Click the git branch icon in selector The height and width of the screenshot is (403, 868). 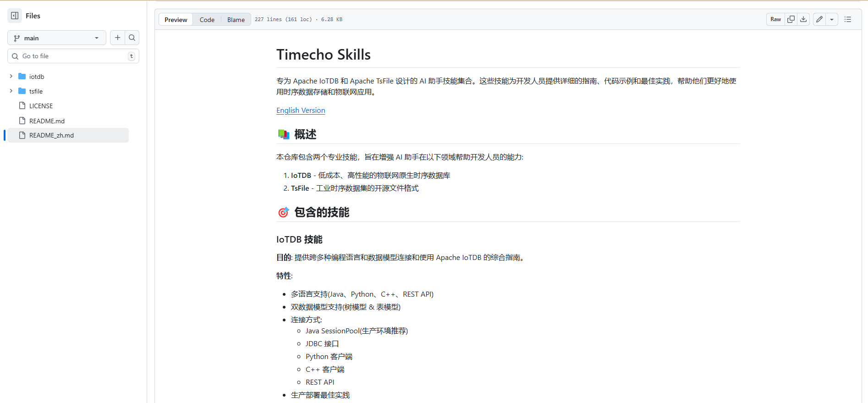click(x=17, y=38)
